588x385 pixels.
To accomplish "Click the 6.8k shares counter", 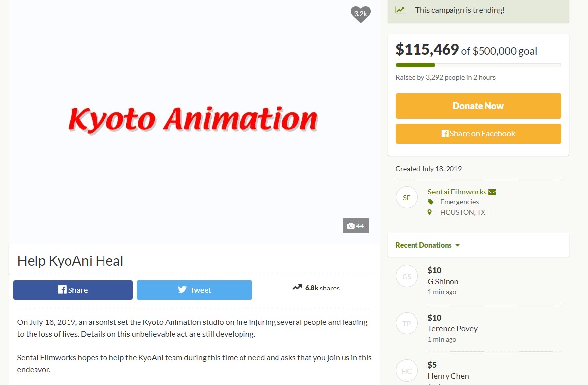I will 316,288.
